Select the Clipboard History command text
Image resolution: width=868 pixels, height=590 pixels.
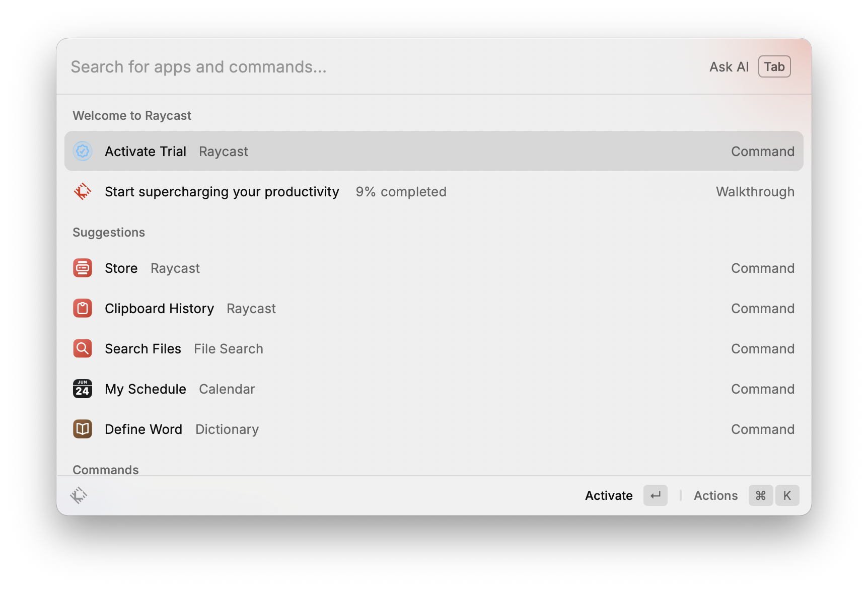coord(160,309)
